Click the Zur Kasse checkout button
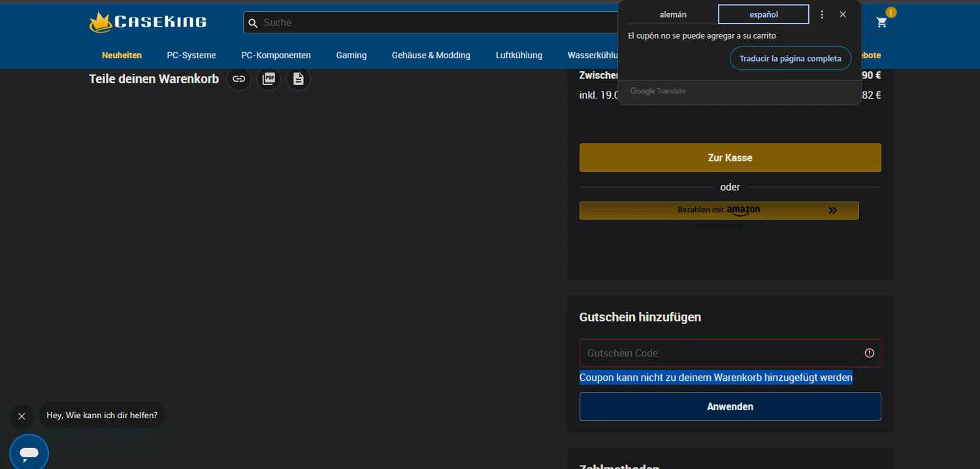980x469 pixels. pos(730,158)
